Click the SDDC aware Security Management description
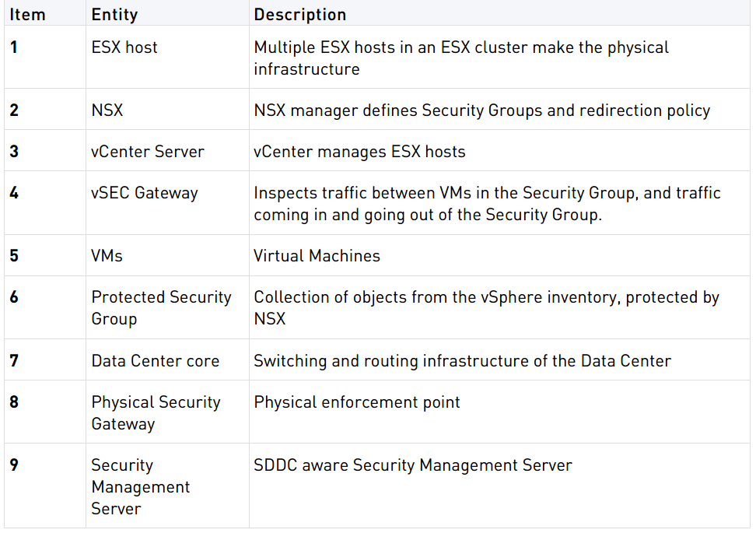756x533 pixels. tap(413, 465)
